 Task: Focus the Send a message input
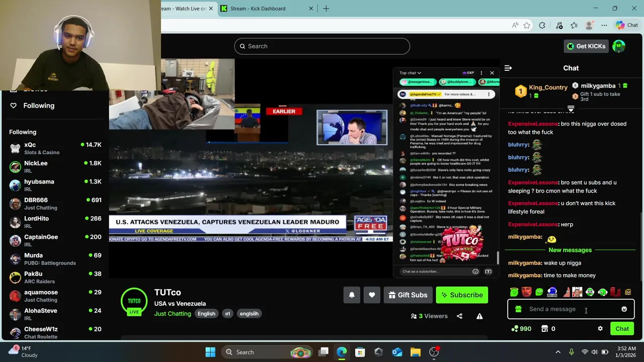571,309
